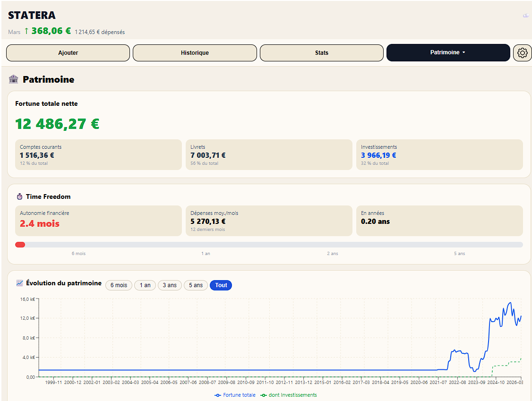Screen dimensions: 532x401
Task: Click the 2.4 mois autonomy value
Action: click(40, 223)
